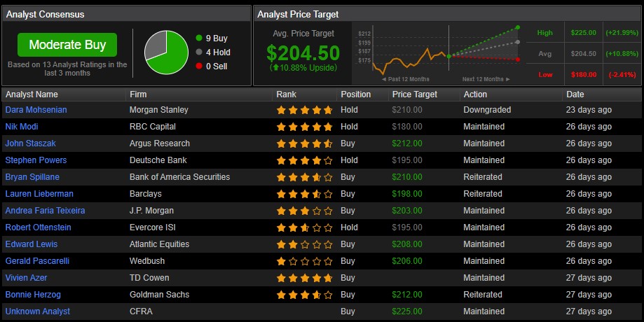Sort table by Rank column header

[x=287, y=94]
